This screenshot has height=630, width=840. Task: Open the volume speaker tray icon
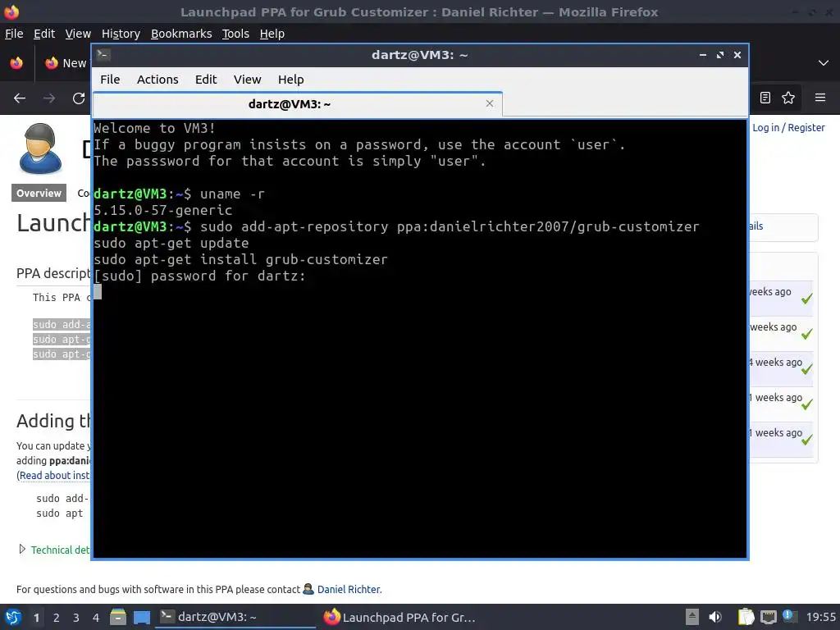[715, 617]
